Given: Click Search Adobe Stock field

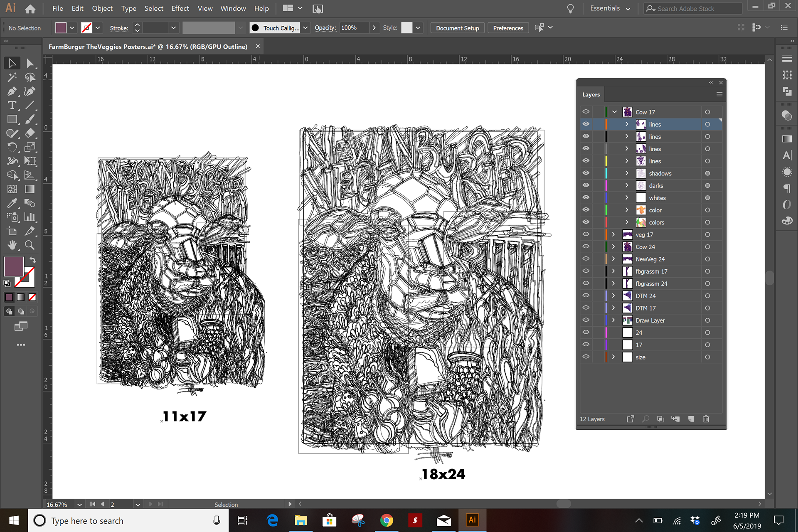Looking at the screenshot, I should [692, 8].
